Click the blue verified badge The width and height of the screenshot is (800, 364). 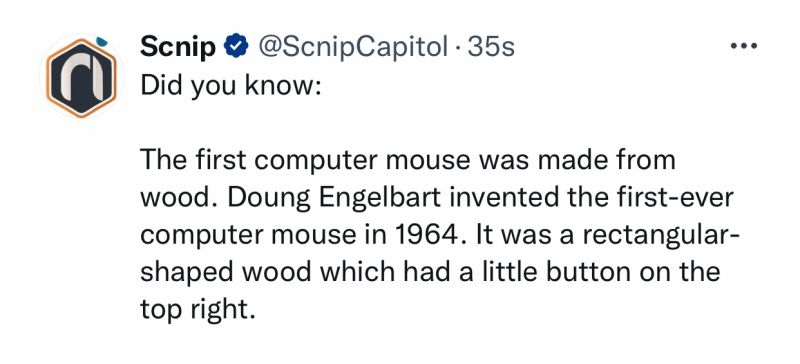[x=236, y=47]
